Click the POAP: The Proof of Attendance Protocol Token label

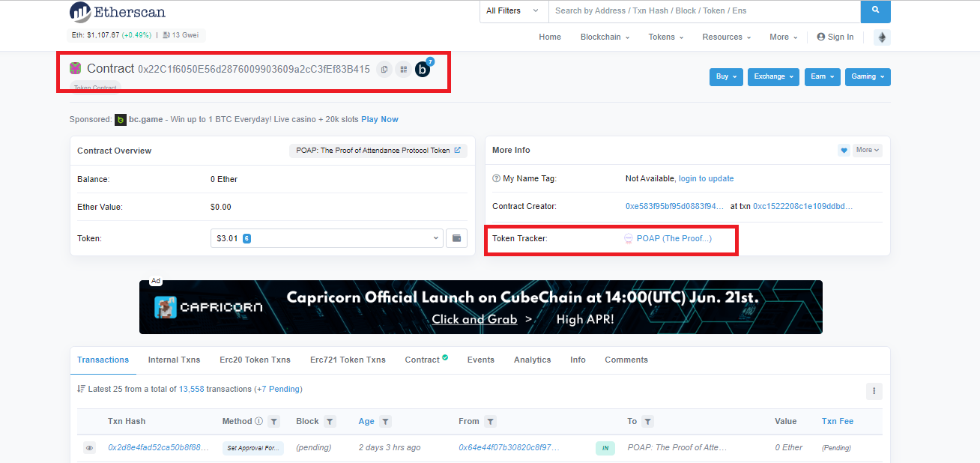point(378,151)
